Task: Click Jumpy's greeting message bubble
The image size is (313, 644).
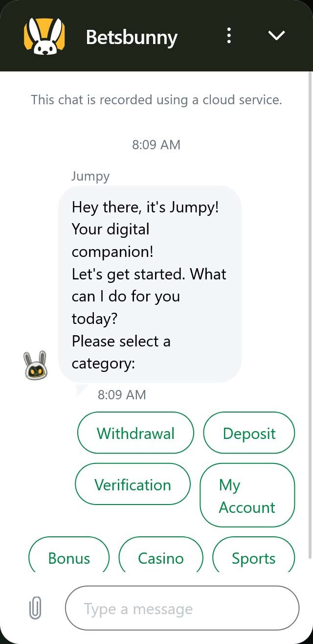Action: coord(150,283)
